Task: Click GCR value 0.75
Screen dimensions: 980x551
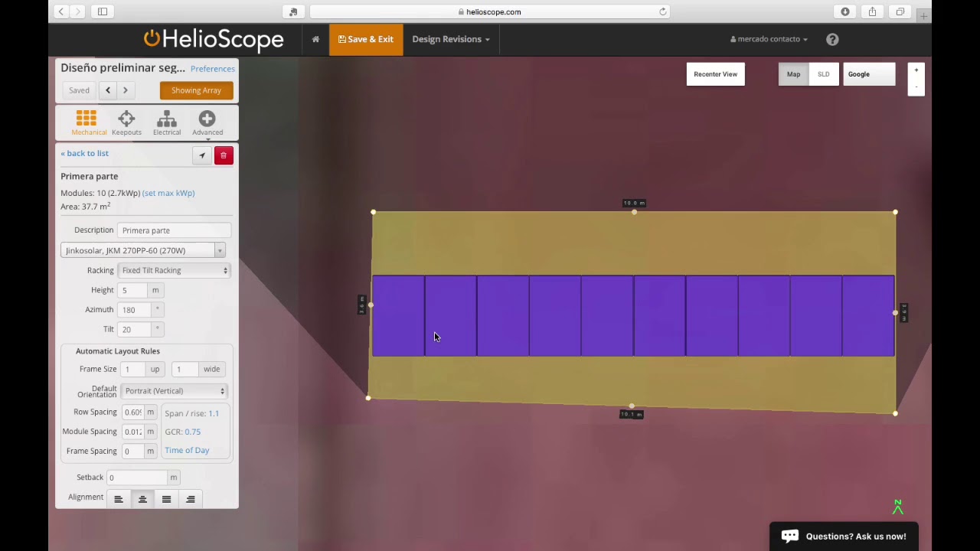Action: click(x=192, y=432)
